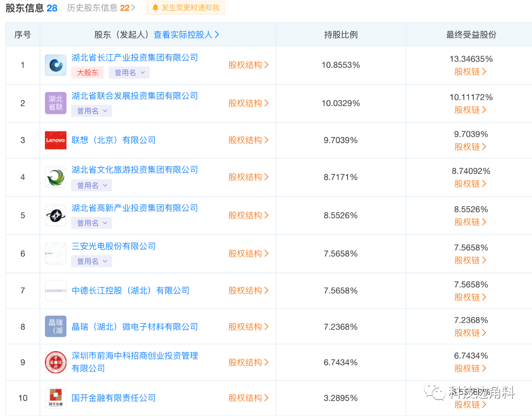This screenshot has height=416, width=532.
Task: Open 湖北省高新产业投资集团有限公司 link
Action: tap(135, 208)
